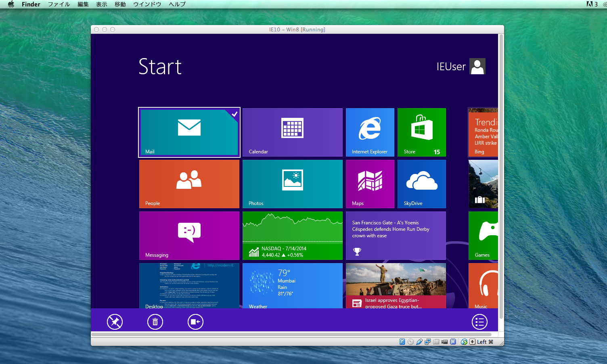Screen dimensions: 607x364
Task: Click the IEUser name label
Action: (451, 67)
